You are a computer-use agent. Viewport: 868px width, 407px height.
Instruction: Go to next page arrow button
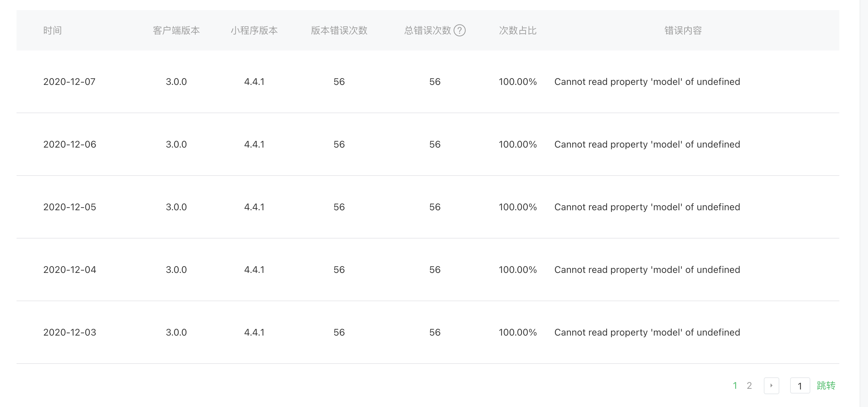(771, 385)
